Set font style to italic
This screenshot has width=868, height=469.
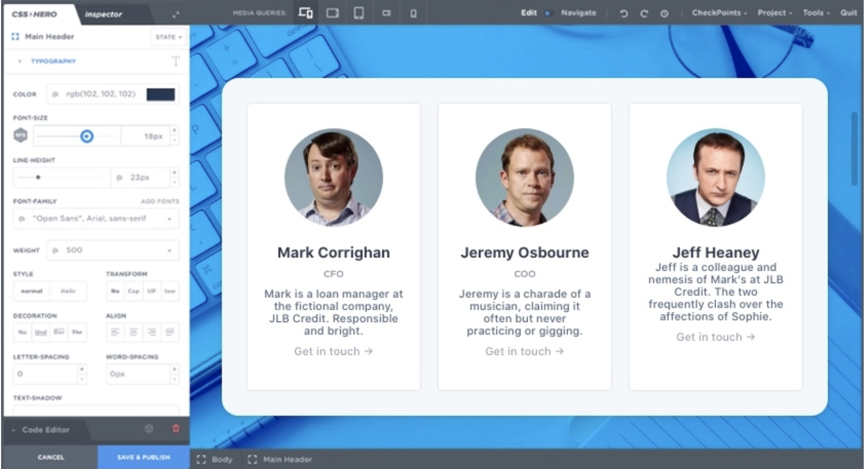point(68,291)
